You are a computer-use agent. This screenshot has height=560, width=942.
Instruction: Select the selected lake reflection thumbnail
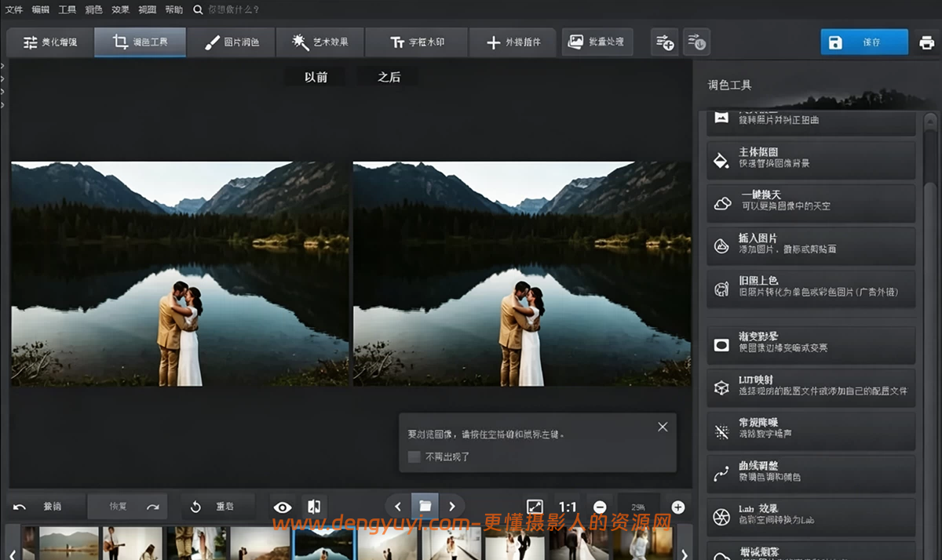(324, 544)
